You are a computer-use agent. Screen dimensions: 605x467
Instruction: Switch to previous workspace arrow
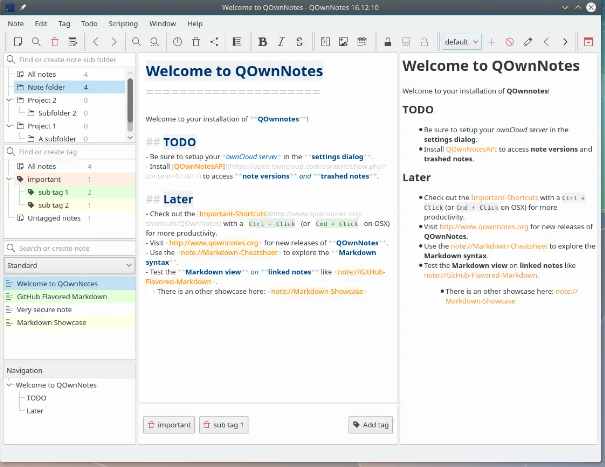[546, 42]
